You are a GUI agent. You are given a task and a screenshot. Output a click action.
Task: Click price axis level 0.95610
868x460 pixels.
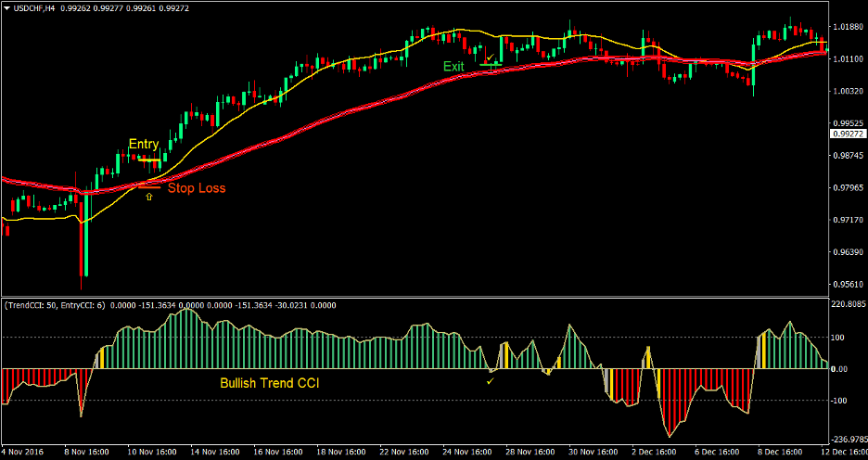pyautogui.click(x=849, y=285)
